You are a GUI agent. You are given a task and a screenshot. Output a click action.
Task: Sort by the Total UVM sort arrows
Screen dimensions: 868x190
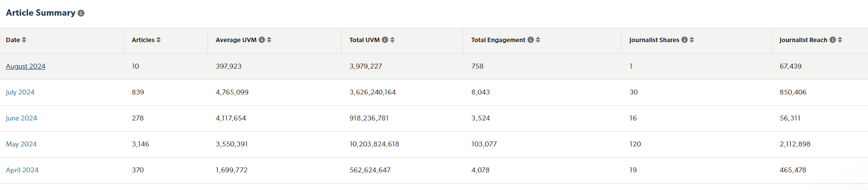pyautogui.click(x=392, y=40)
